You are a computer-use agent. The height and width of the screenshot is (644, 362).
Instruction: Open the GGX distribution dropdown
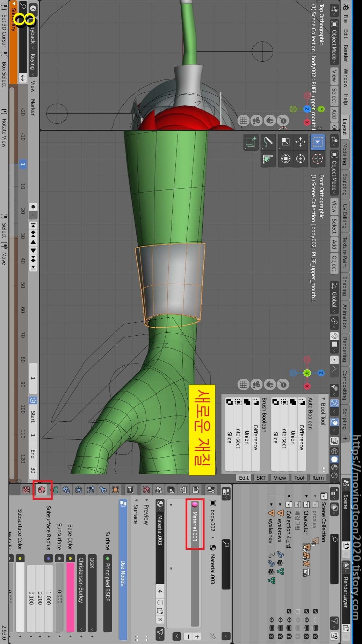92,593
